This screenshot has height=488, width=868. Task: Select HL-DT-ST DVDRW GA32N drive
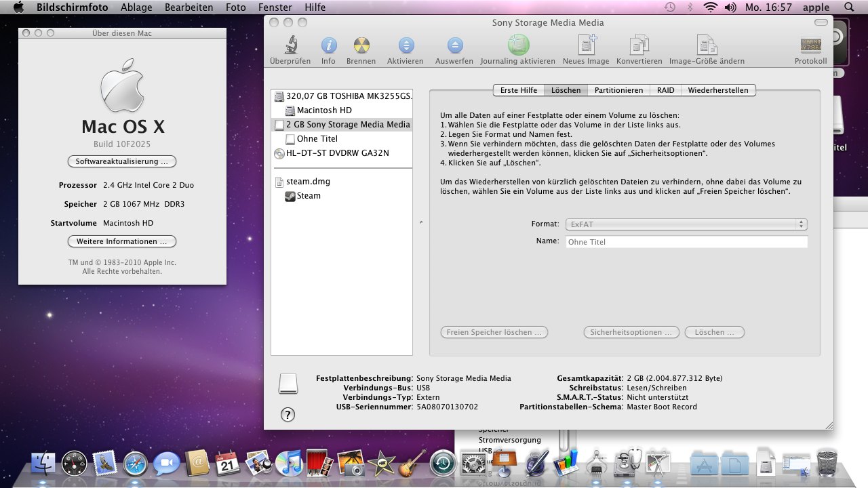342,152
